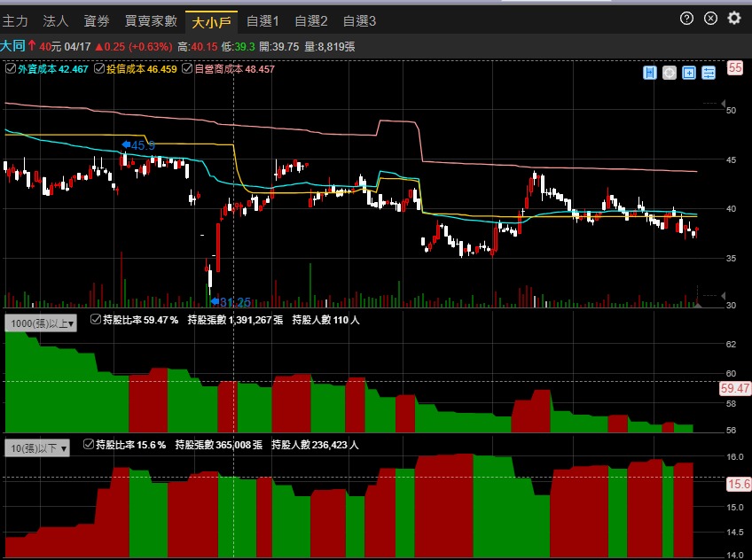Toggle the crosshair target icon
The width and height of the screenshot is (752, 560).
click(670, 74)
